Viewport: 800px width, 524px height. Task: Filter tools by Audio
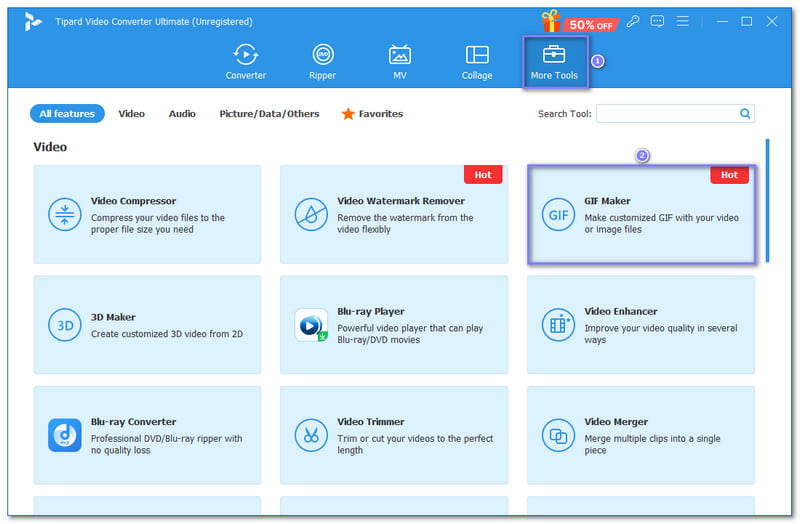(182, 114)
